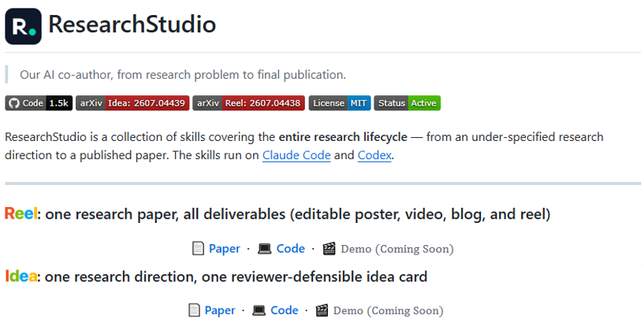Open the GitHub Code 1.5k badge

39,103
